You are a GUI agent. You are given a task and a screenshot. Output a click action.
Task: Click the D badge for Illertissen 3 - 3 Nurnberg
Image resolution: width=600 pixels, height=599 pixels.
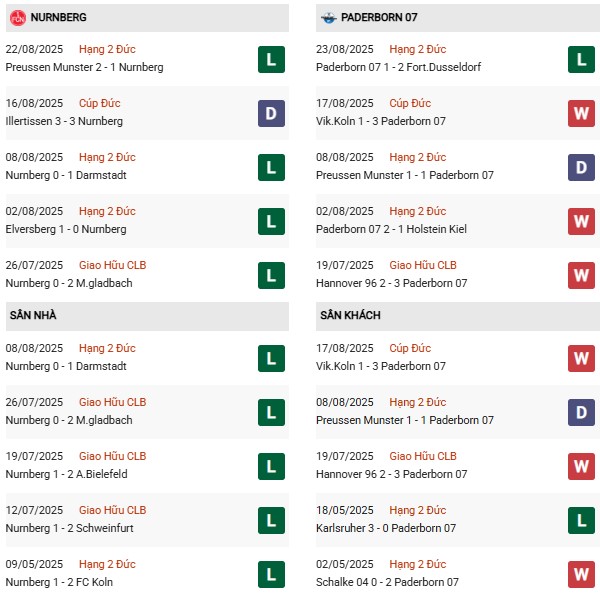coord(270,113)
